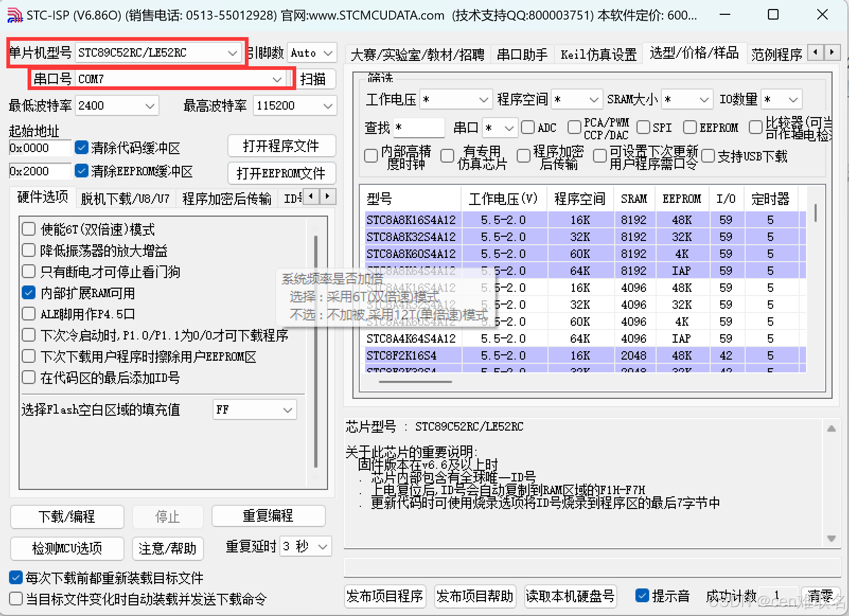
Task: Open the pin count Auto dropdown
Action: [312, 53]
